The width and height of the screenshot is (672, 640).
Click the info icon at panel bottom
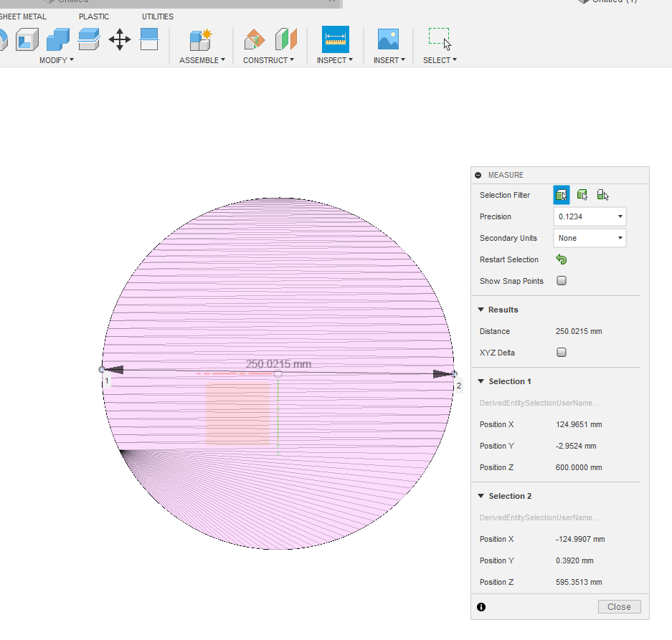pyautogui.click(x=481, y=607)
